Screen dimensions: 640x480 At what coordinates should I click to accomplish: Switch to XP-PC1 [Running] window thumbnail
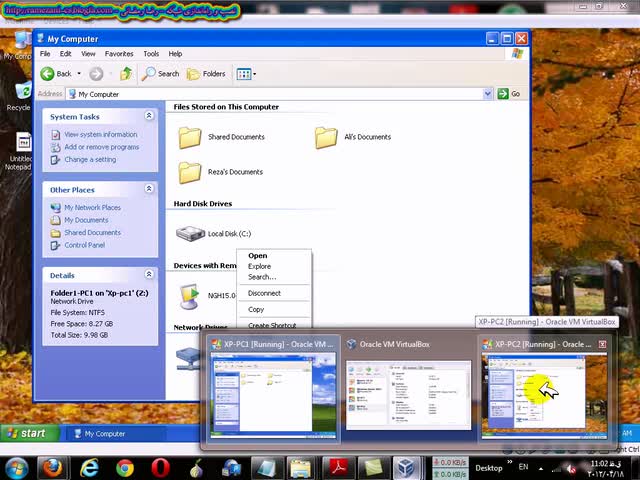click(x=273, y=389)
